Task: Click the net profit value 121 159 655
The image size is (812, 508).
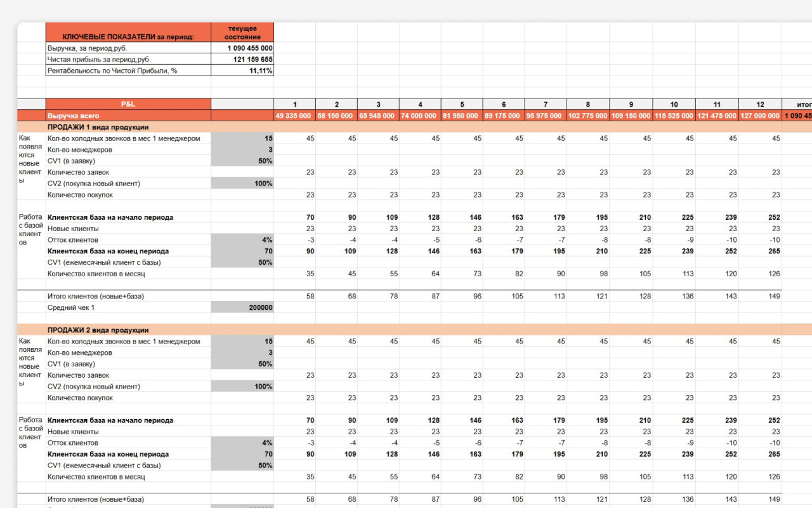Action: (x=242, y=60)
